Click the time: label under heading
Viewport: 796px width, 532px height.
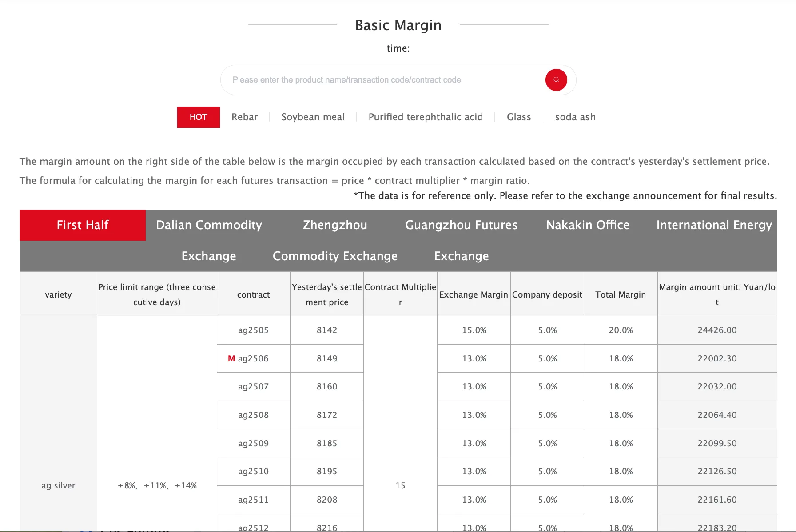[x=398, y=48]
